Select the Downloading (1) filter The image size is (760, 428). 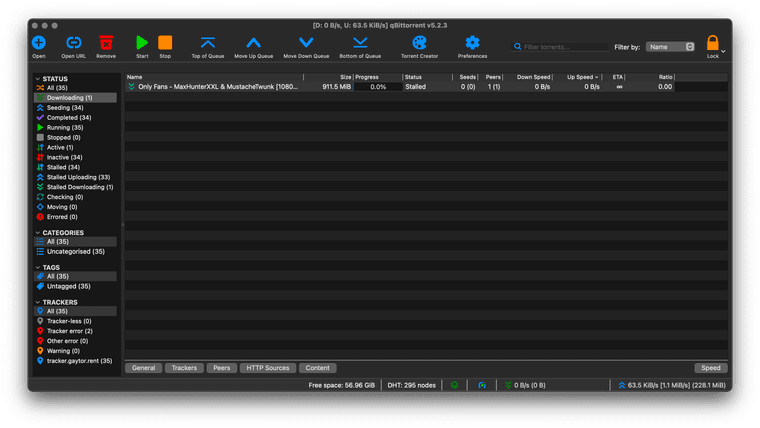coord(75,98)
